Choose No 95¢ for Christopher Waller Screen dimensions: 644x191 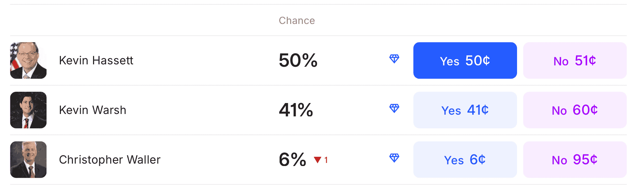[575, 160]
